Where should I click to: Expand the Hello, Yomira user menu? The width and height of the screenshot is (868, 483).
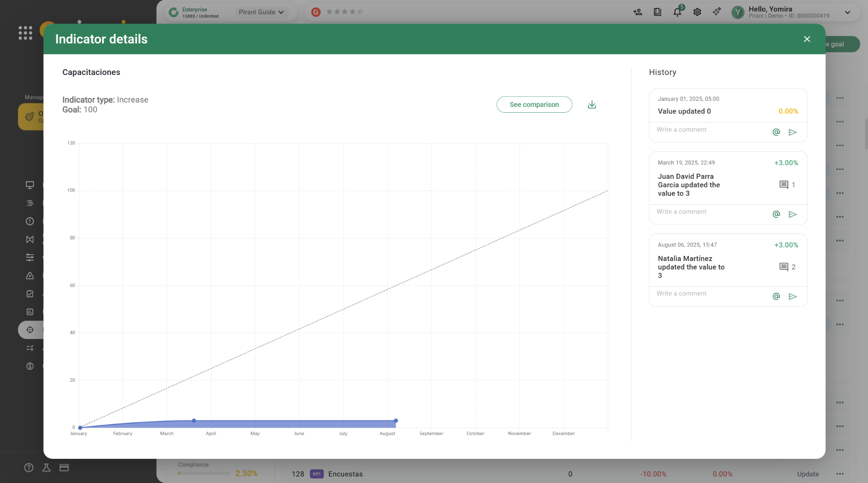click(847, 12)
